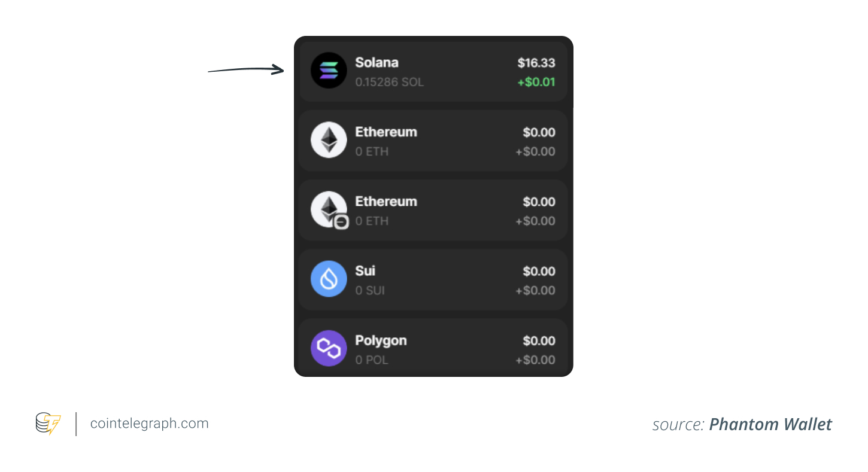Open the Solana token row
Viewport: 868px width, 472px height.
(433, 70)
